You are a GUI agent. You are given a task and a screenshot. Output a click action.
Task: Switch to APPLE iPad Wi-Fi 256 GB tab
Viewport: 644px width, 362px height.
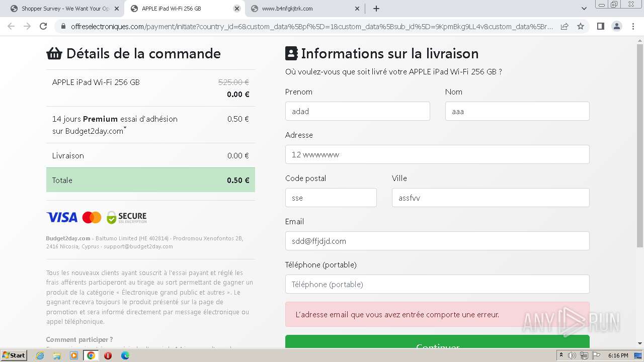point(185,9)
